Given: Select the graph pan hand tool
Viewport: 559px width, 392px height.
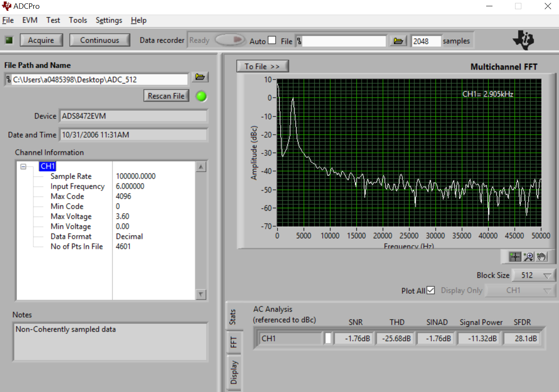Looking at the screenshot, I should click(x=541, y=257).
